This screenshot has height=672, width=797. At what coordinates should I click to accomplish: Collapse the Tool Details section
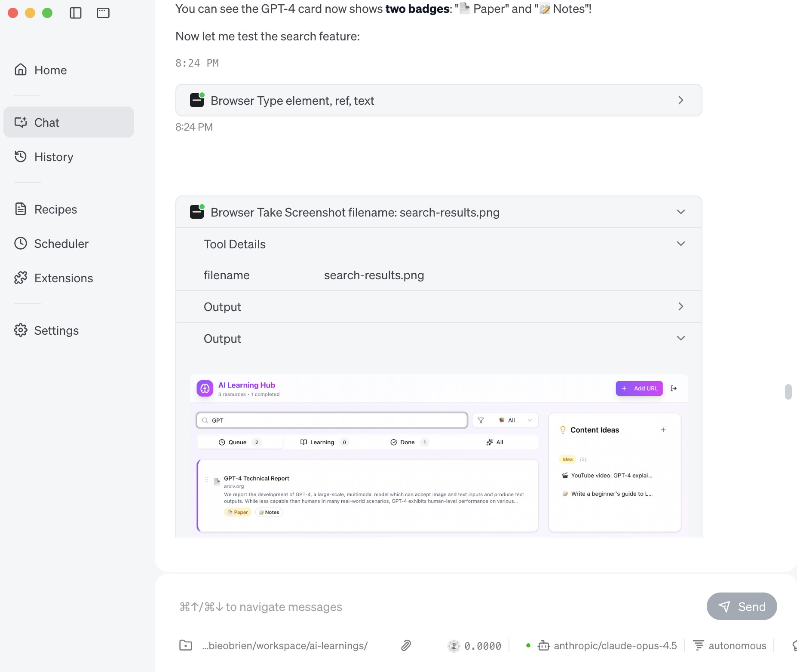click(439, 244)
